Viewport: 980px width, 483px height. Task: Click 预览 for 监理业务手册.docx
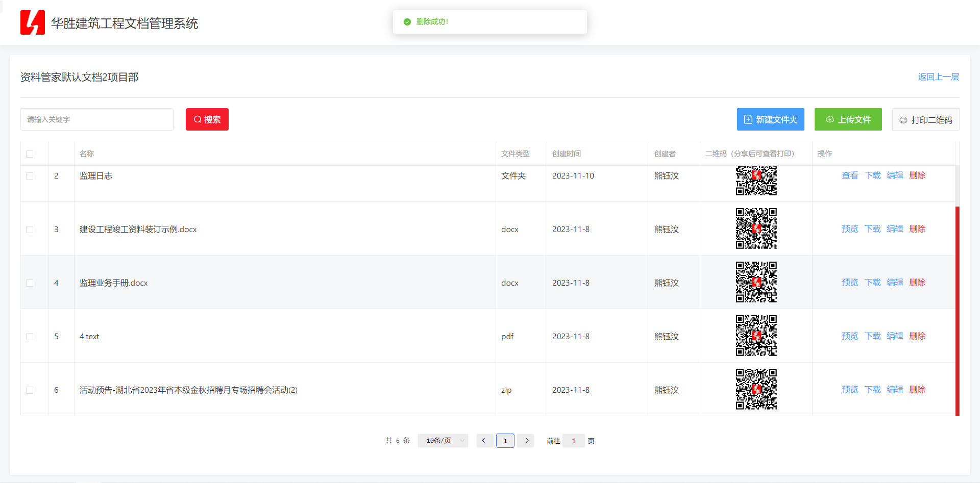[850, 283]
